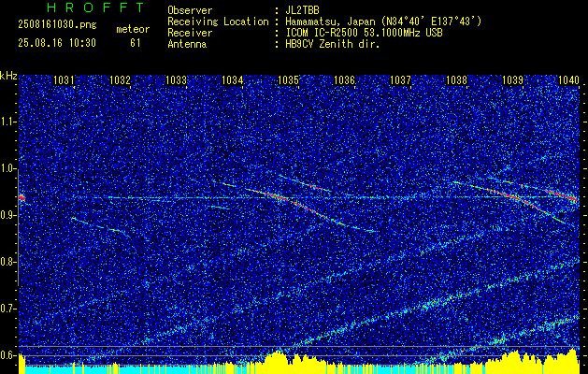Click the 1037 time axis marker

(x=400, y=79)
